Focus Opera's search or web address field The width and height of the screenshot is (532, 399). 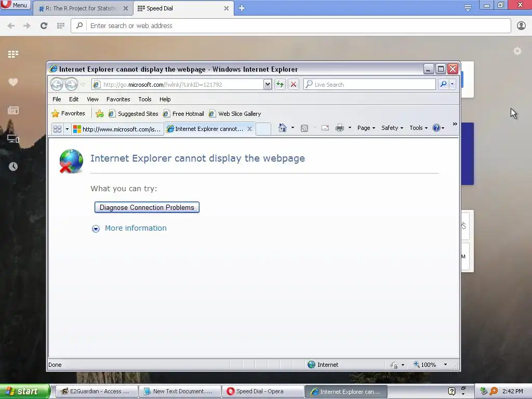[291, 26]
